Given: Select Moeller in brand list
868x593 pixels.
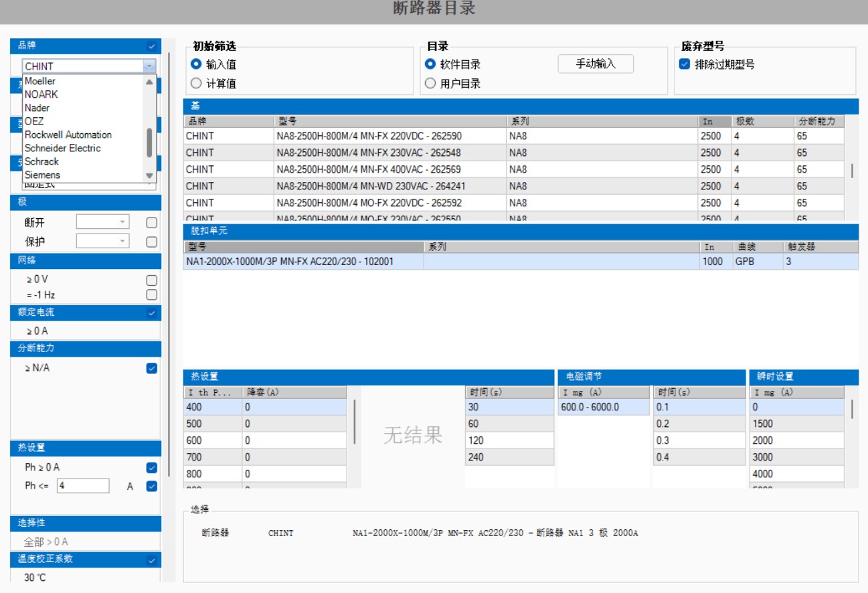Looking at the screenshot, I should click(40, 81).
